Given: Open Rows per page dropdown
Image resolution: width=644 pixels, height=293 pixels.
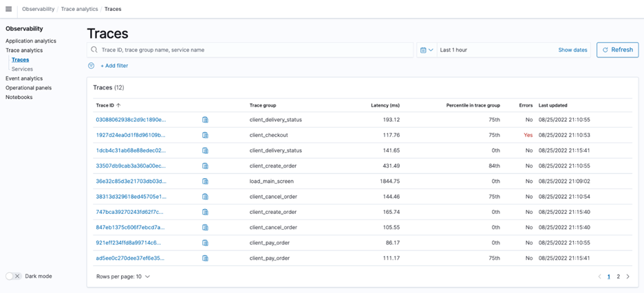Looking at the screenshot, I should click(x=123, y=276).
